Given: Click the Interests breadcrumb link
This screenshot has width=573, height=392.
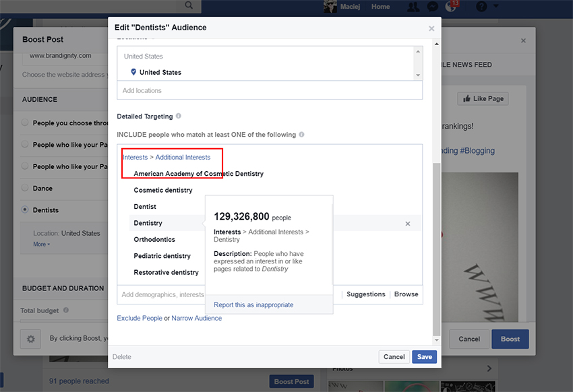Looking at the screenshot, I should [135, 157].
